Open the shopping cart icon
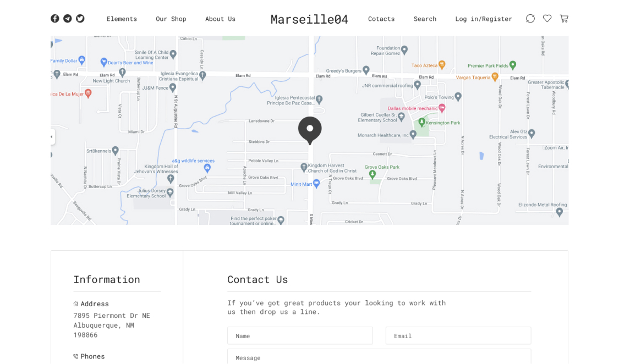Viewport: 619px width, 364px height. point(564,19)
